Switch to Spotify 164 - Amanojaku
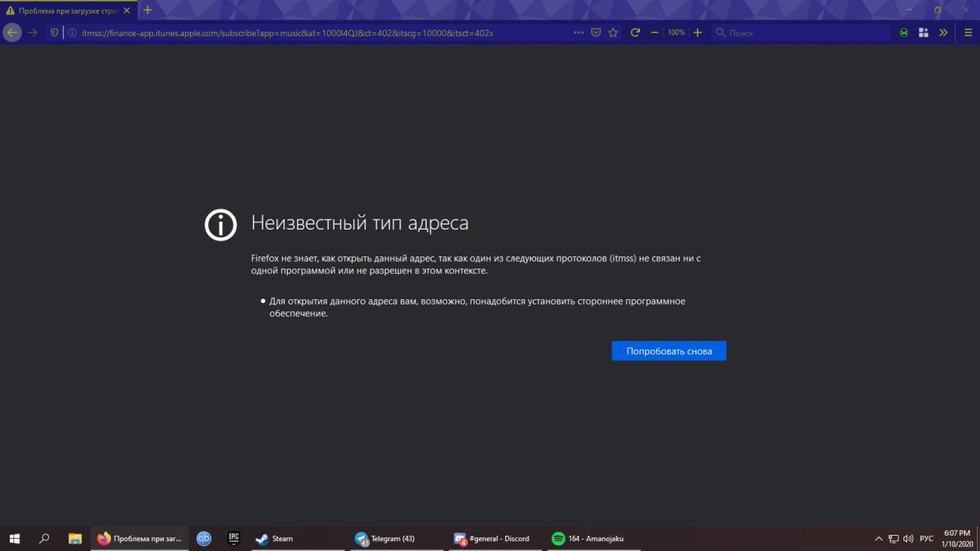 click(x=596, y=539)
